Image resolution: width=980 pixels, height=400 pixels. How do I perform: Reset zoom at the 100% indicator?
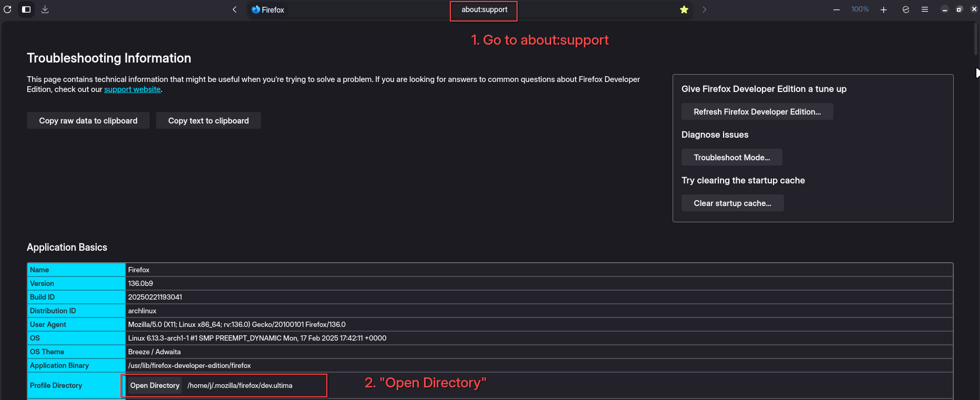coord(860,9)
